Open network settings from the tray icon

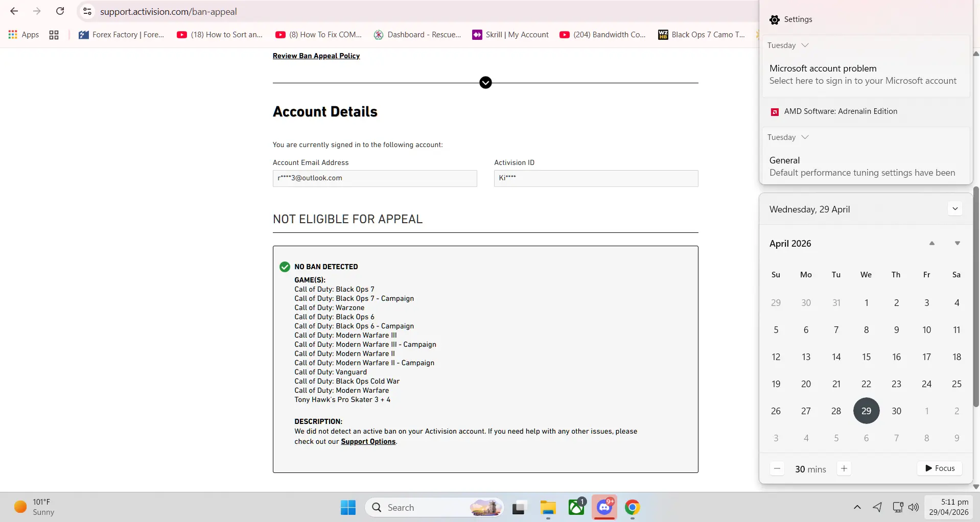pos(898,507)
